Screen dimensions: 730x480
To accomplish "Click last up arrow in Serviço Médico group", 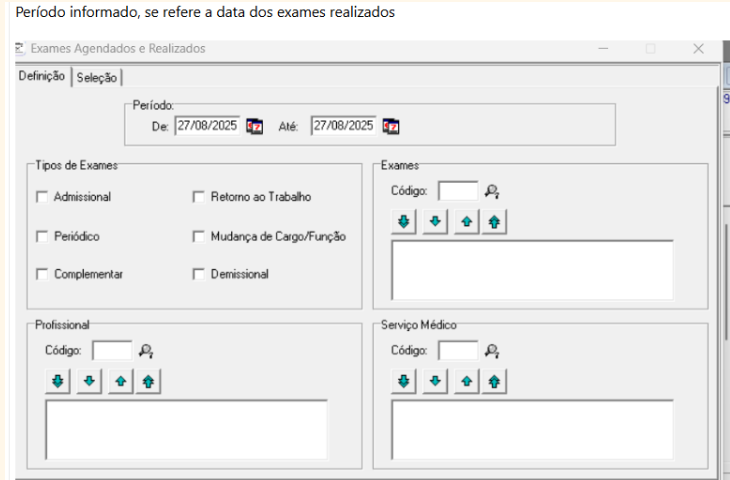I will 494,381.
